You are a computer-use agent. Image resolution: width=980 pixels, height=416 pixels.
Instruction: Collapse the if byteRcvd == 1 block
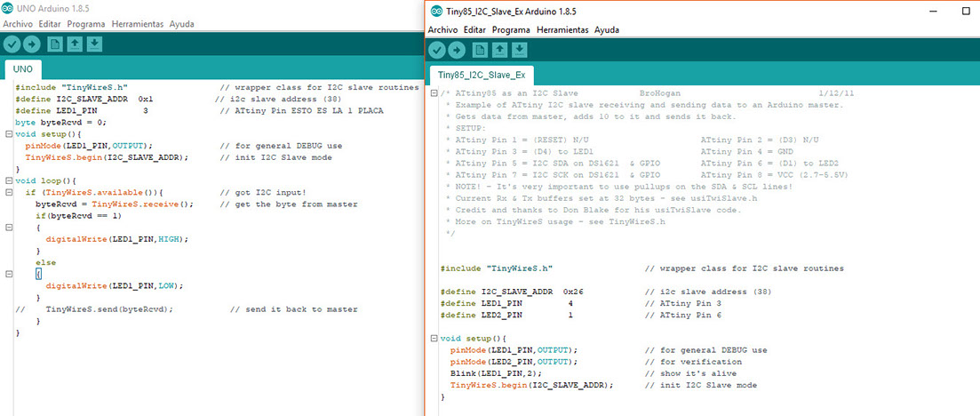7,228
